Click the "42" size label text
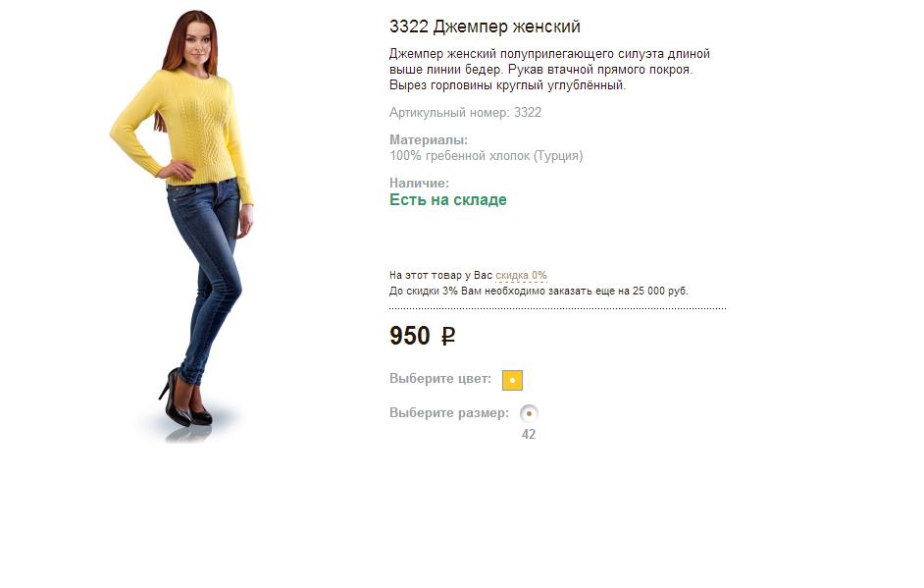Image resolution: width=924 pixels, height=588 pixels. pyautogui.click(x=529, y=435)
